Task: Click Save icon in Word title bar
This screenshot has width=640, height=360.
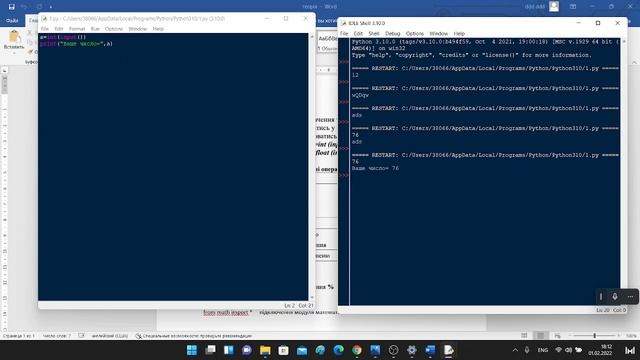Action: click(x=12, y=7)
